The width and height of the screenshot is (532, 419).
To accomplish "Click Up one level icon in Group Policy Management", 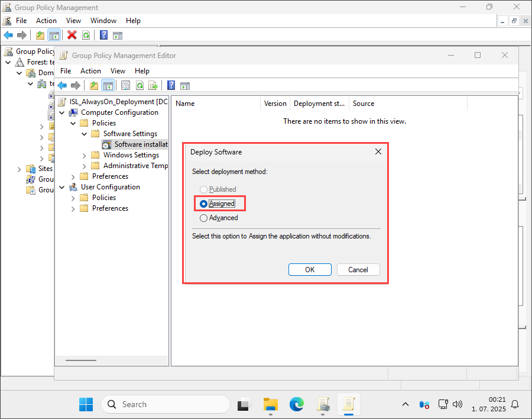I will click(40, 35).
